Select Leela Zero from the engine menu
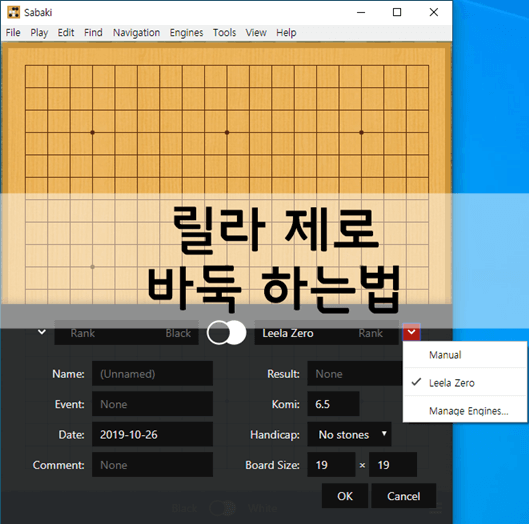This screenshot has height=524, width=529. (x=465, y=383)
